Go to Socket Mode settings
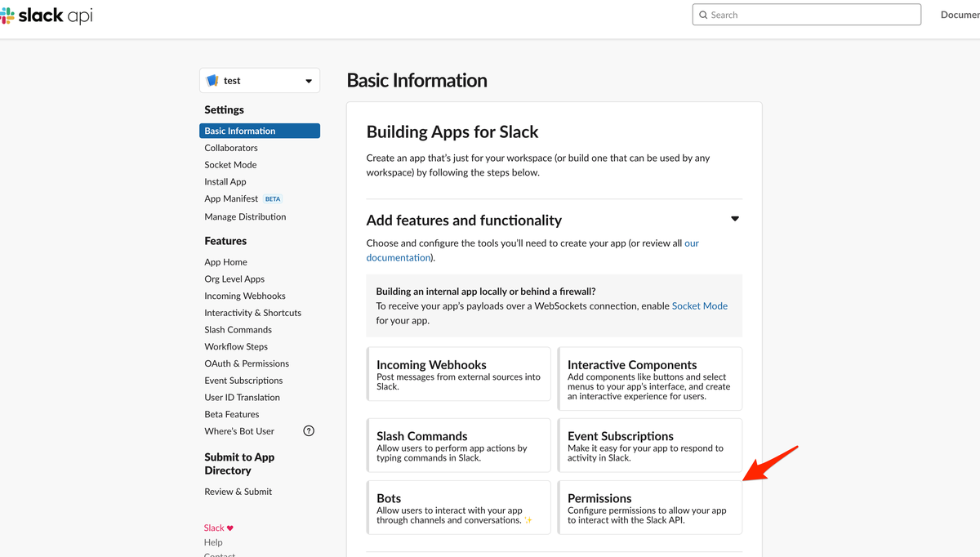This screenshot has height=557, width=980. click(230, 165)
